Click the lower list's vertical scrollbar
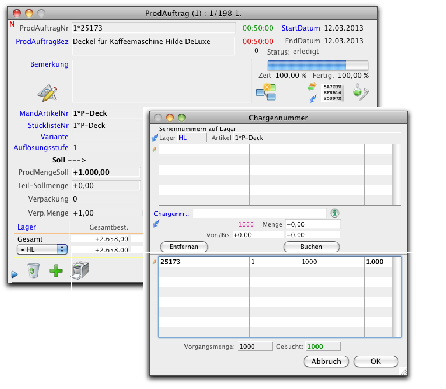Image resolution: width=446 pixels, height=389 pixels. click(396, 297)
